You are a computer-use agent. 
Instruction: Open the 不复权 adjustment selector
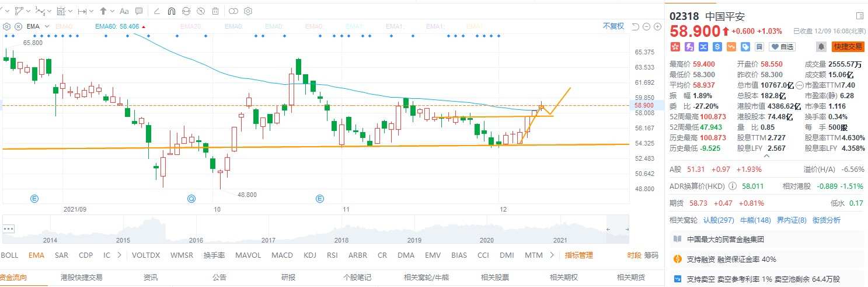click(613, 26)
